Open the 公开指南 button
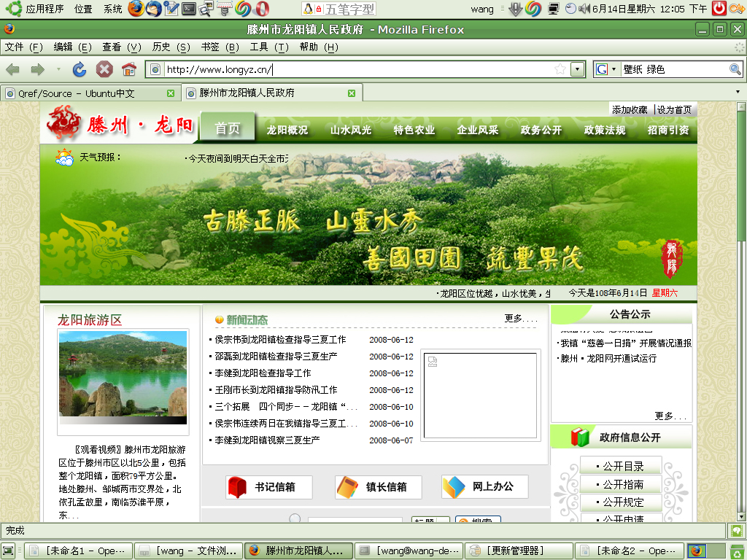 (x=621, y=484)
